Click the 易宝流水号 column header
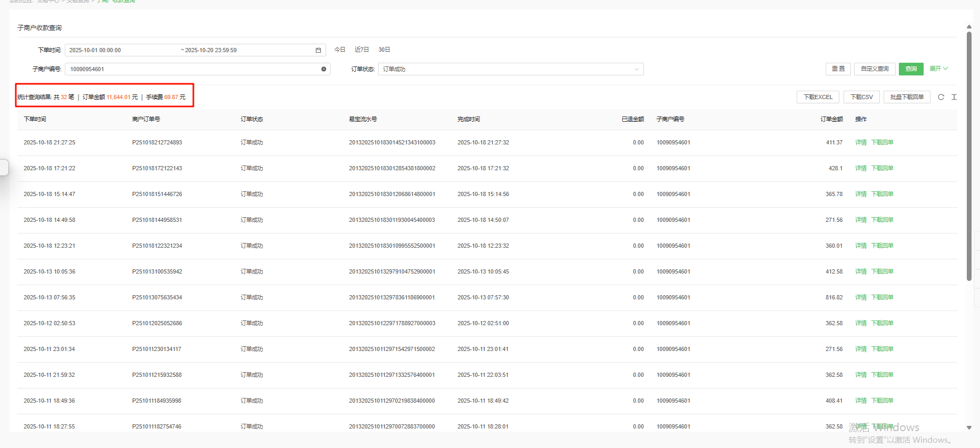Image resolution: width=980 pixels, height=448 pixels. tap(363, 119)
